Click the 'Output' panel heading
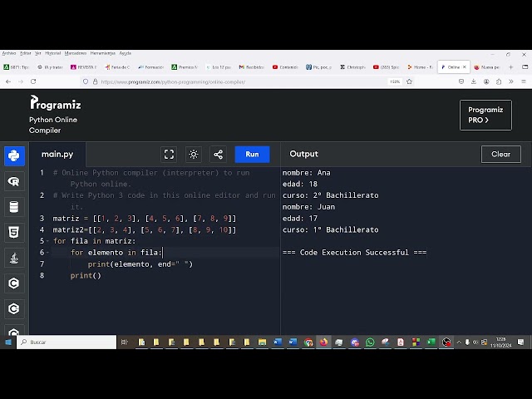The image size is (532, 399). coord(303,154)
